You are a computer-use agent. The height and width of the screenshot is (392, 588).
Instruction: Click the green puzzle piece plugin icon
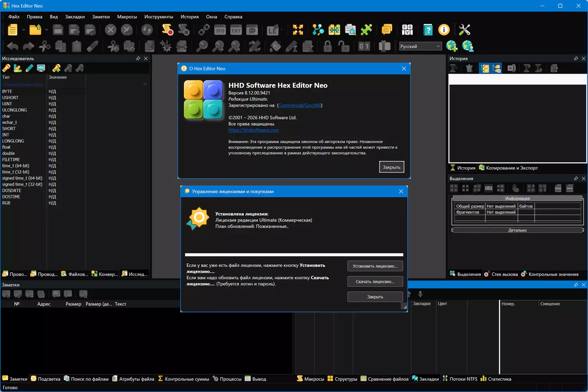tap(366, 30)
